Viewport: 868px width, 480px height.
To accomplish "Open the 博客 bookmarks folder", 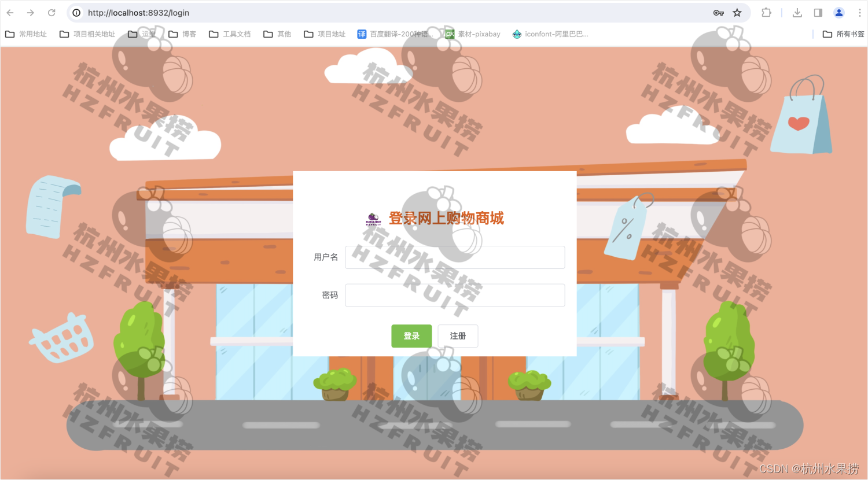I will tap(182, 34).
